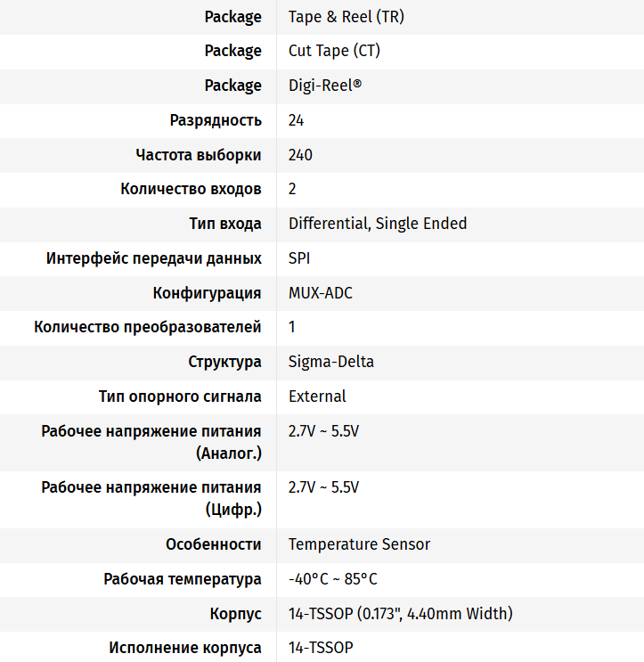Click the 'Рабочее напряжение питания (Цифр.)' label

151,498
